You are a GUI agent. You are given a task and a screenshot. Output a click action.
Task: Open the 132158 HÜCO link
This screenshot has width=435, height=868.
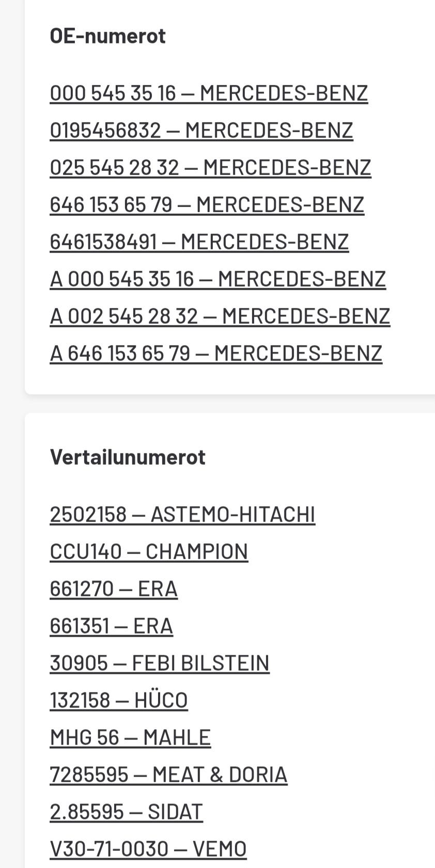(x=119, y=701)
